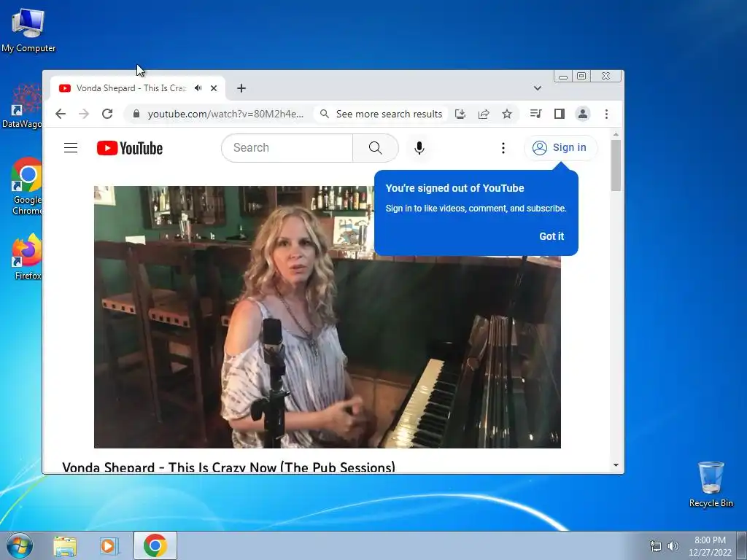Start voice search with microphone icon
This screenshot has width=747, height=560.
419,147
